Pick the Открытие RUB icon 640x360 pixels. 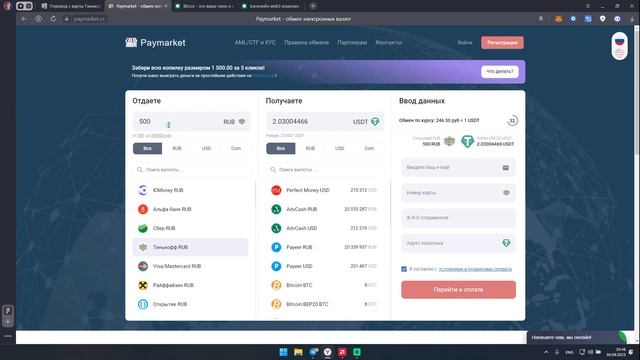143,304
